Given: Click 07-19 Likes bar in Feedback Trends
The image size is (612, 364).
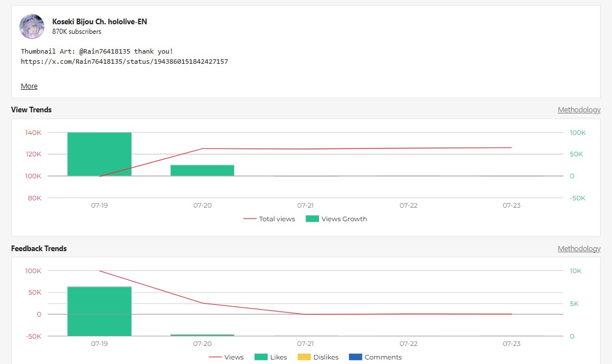Looking at the screenshot, I should (99, 312).
